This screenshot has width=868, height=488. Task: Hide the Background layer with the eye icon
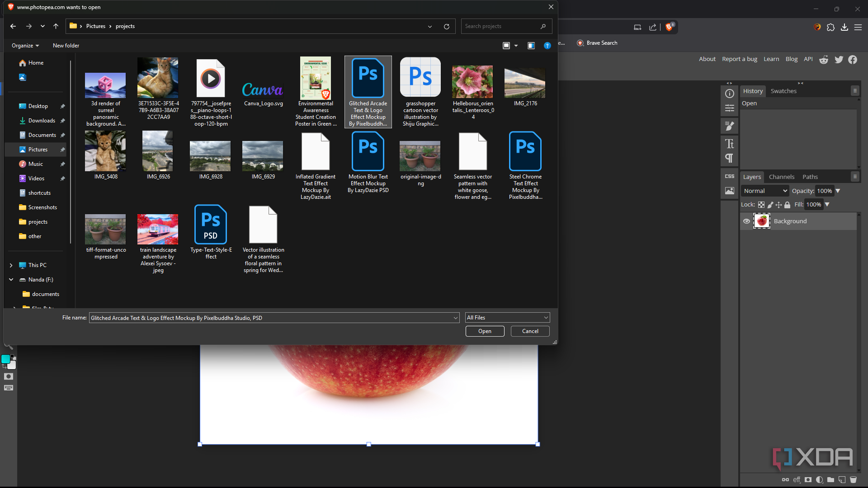746,221
